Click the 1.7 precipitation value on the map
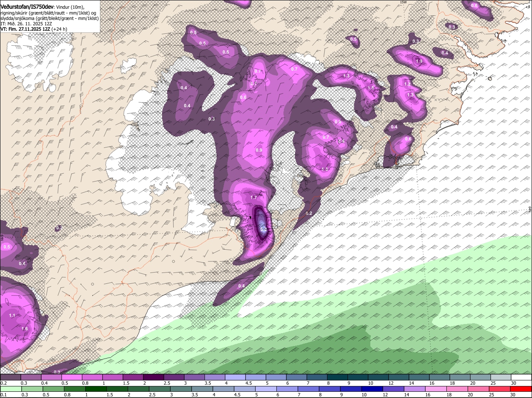 (x=254, y=198)
